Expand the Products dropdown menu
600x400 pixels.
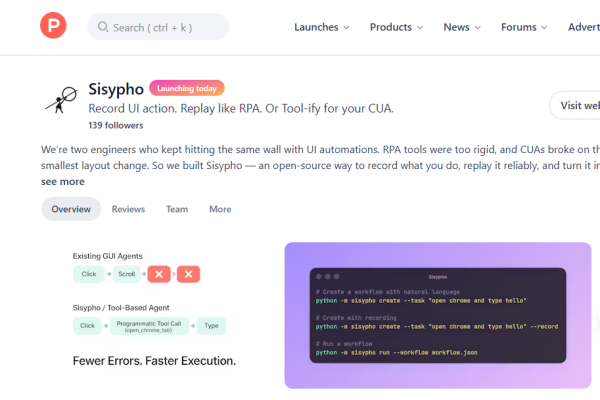click(397, 27)
